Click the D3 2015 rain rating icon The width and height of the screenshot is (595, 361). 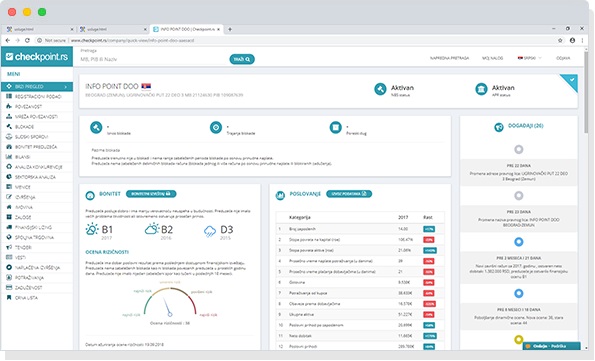tap(210, 231)
